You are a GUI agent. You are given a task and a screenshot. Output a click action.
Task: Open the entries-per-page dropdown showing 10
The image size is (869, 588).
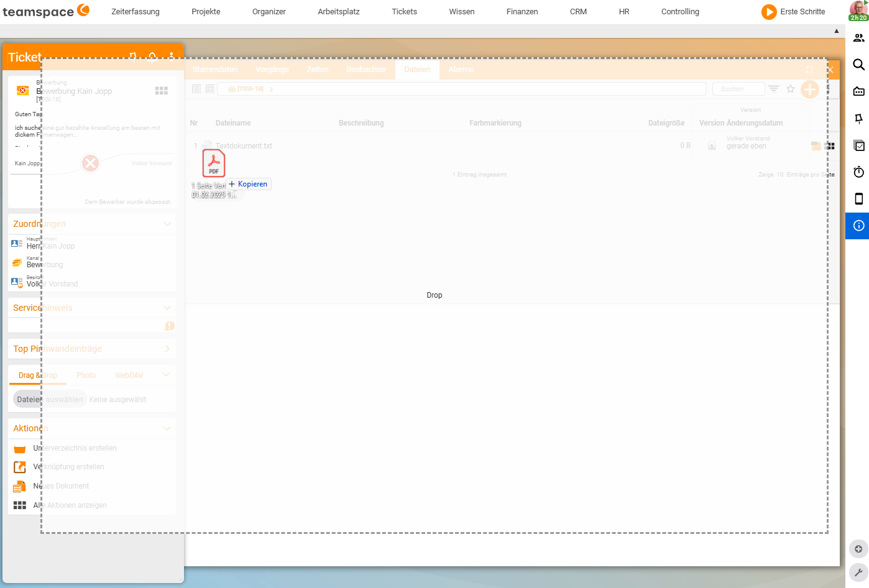pyautogui.click(x=780, y=175)
